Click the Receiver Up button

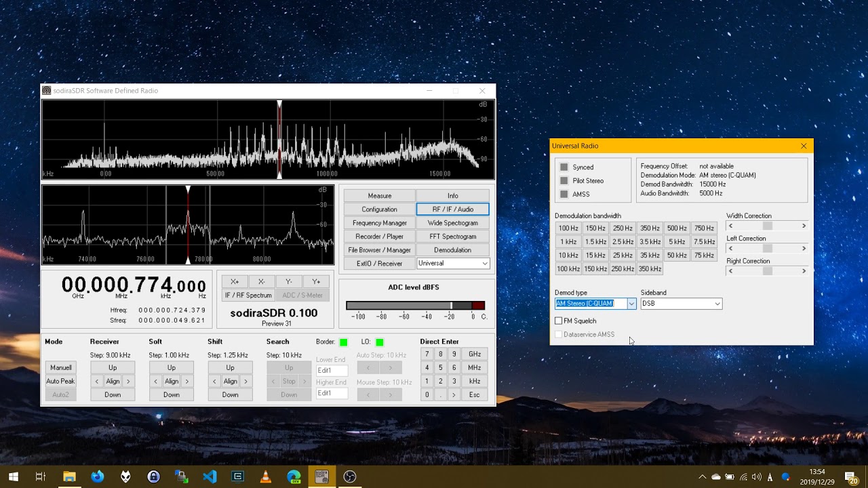pos(113,367)
